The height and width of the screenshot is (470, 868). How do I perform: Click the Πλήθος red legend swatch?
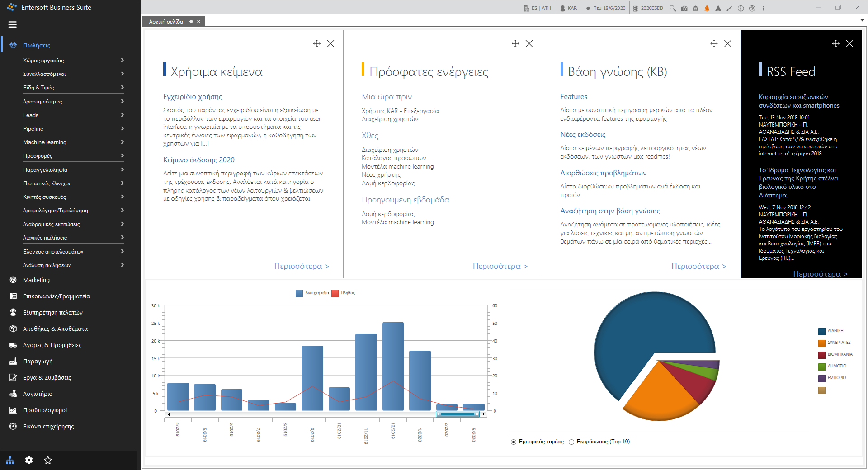[x=335, y=293]
